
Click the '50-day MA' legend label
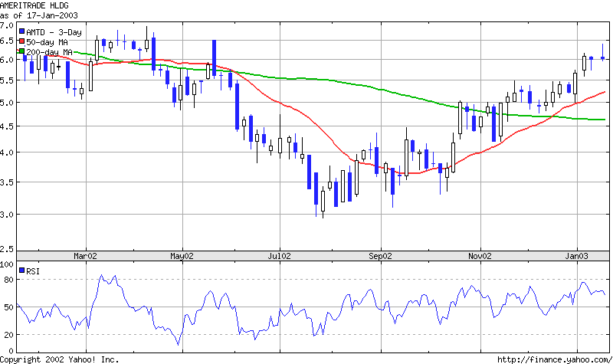click(x=47, y=42)
